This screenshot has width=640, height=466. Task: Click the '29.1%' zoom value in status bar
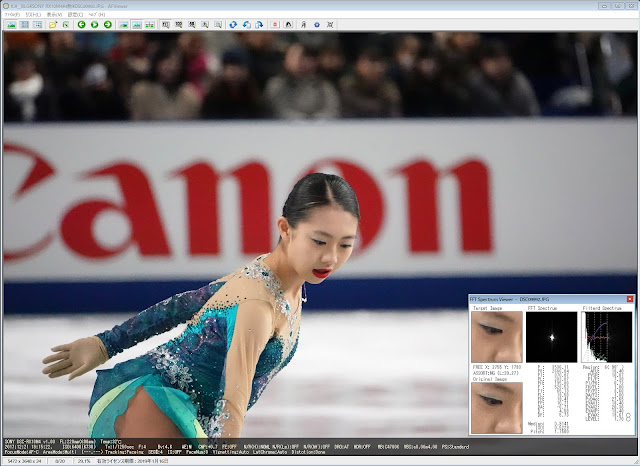(x=84, y=461)
